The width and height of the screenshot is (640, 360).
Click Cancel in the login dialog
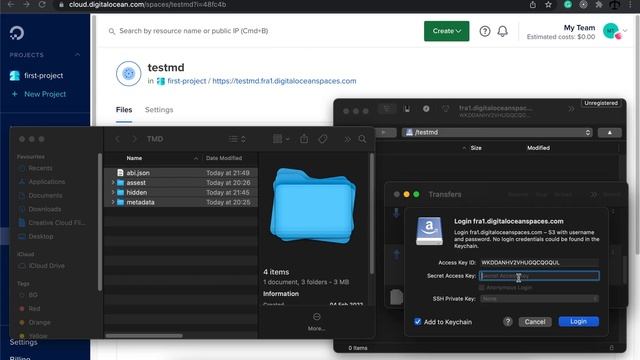pyautogui.click(x=535, y=322)
